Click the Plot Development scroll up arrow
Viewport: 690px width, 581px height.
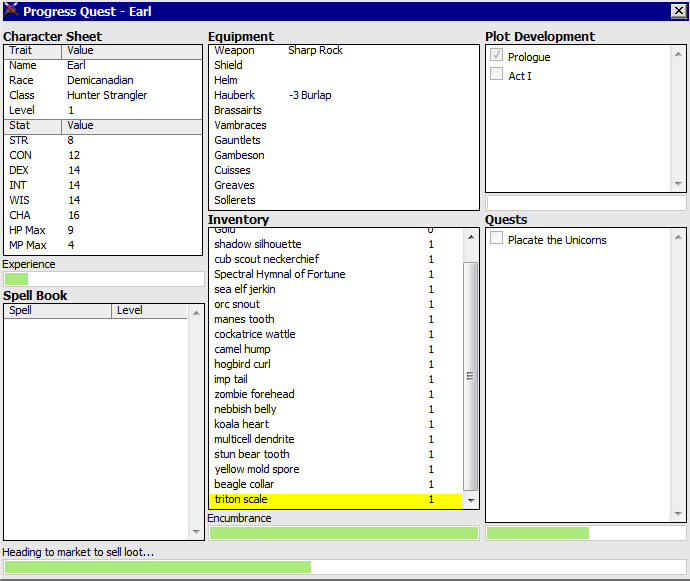[x=678, y=54]
